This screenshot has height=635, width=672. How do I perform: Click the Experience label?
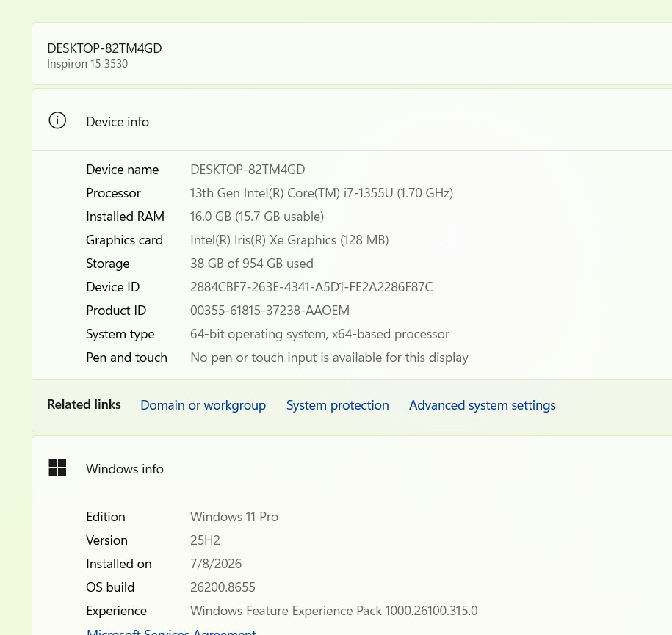[117, 611]
